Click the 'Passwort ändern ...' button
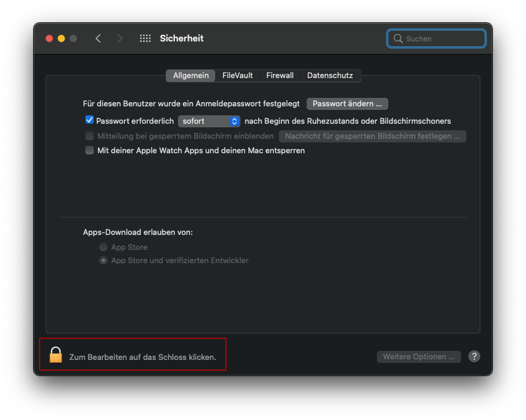Viewport: 526px width, 420px height. [347, 103]
